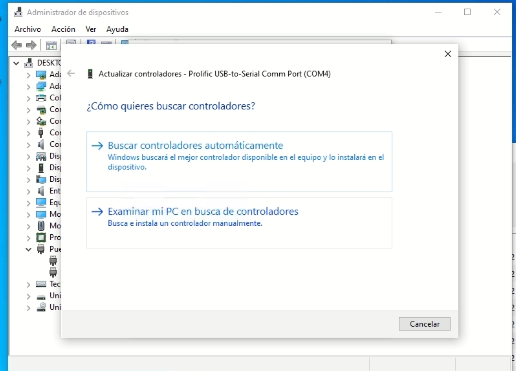The height and width of the screenshot is (371, 516).
Task: Choose Examinar mi PC en busca de controladores
Action: [239, 223]
